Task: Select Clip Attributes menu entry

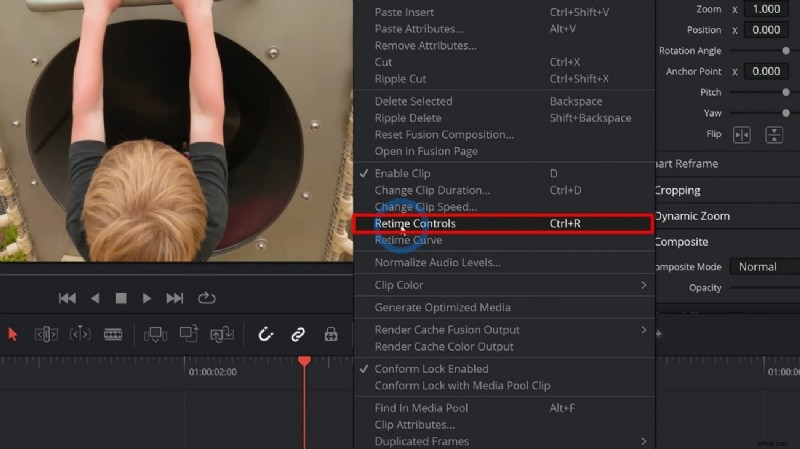Action: [x=504, y=425]
